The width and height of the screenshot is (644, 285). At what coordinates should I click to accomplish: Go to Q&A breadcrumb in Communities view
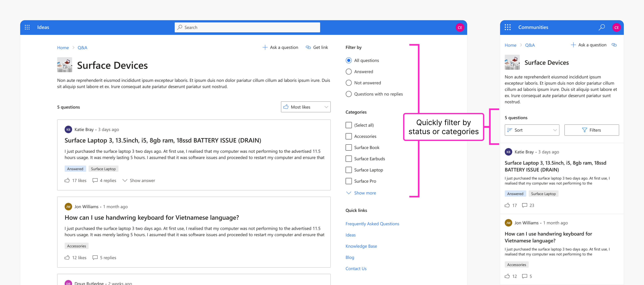click(530, 45)
